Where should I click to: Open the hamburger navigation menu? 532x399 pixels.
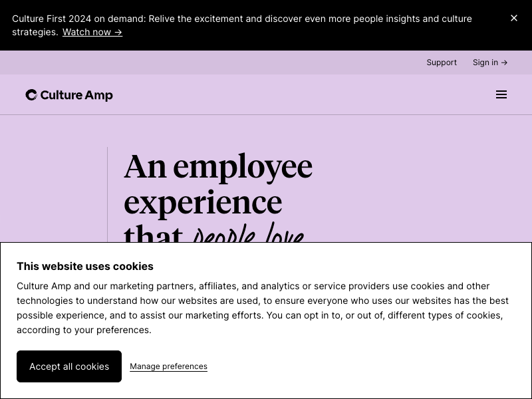point(501,94)
